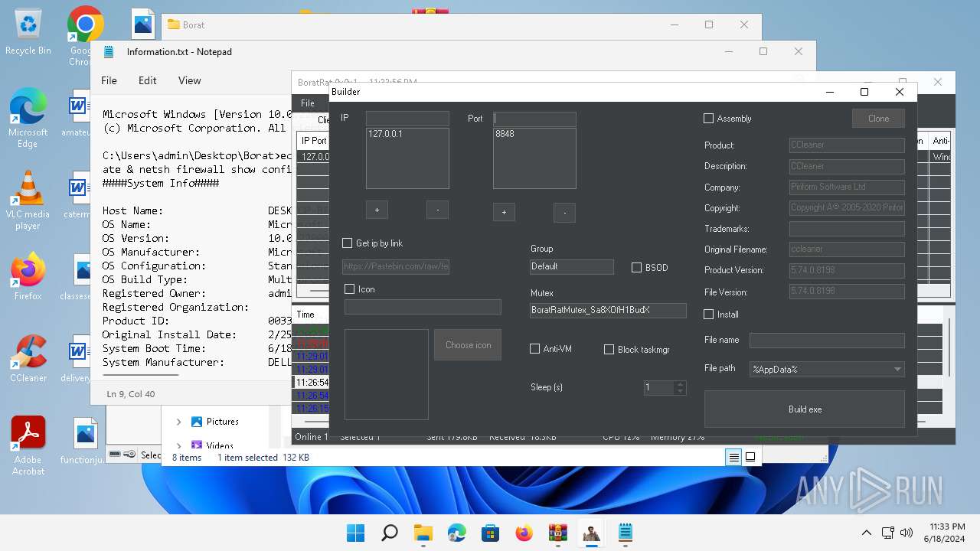Open the BoratRat File menu
Viewport: 980px width, 551px height.
pos(308,103)
